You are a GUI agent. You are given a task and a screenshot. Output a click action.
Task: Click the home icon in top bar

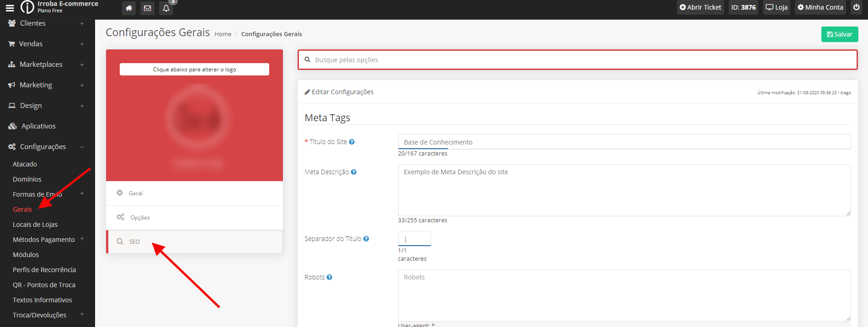click(129, 8)
